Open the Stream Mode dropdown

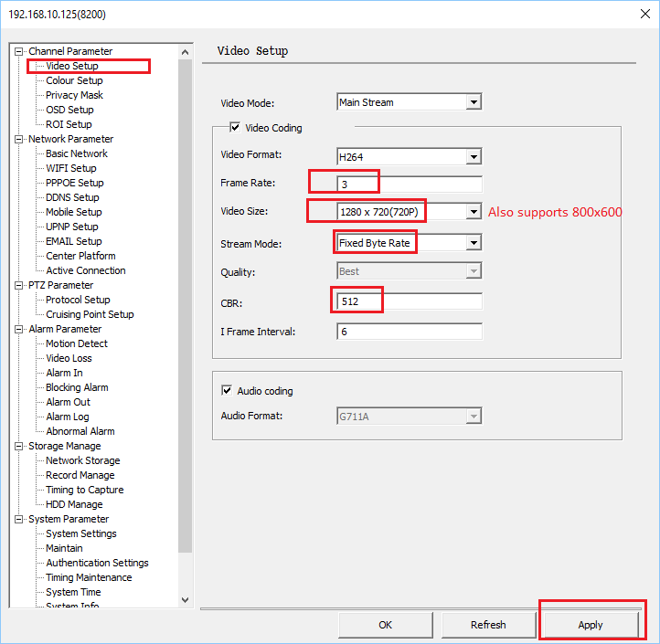(x=473, y=243)
